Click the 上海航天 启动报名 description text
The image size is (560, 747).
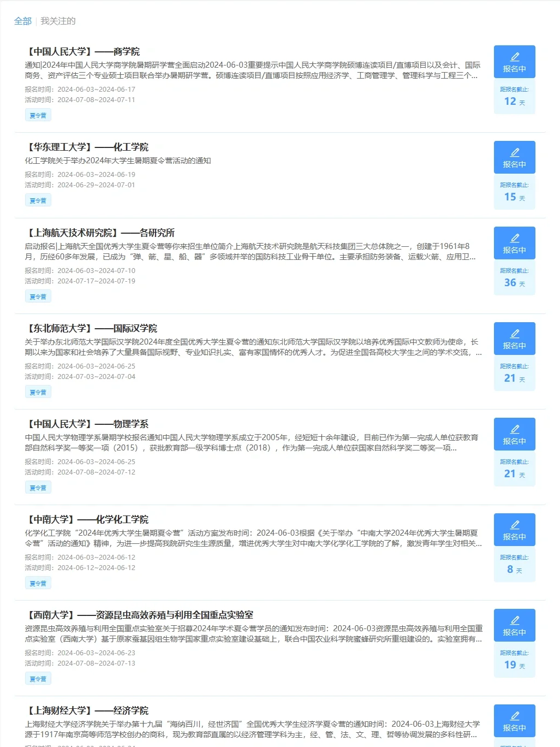[250, 252]
